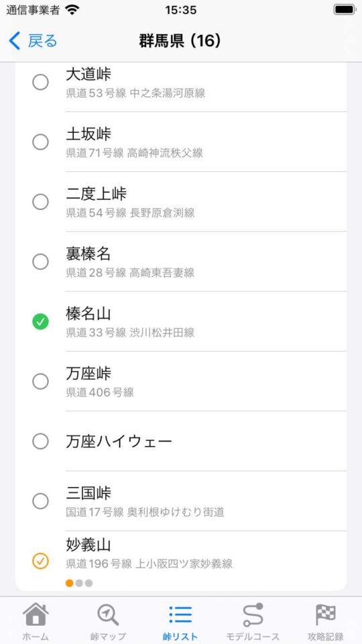This screenshot has width=362, height=644.
Task: Open the モデルコース route icon
Action: coord(253,615)
